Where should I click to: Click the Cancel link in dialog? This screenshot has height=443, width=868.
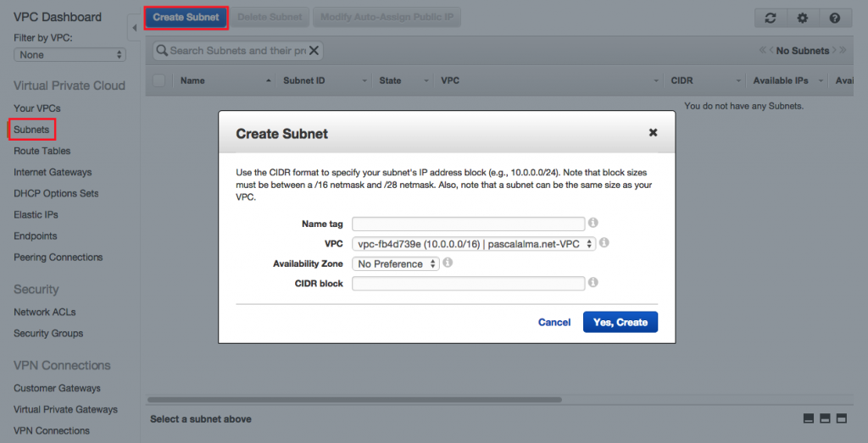[x=554, y=322]
